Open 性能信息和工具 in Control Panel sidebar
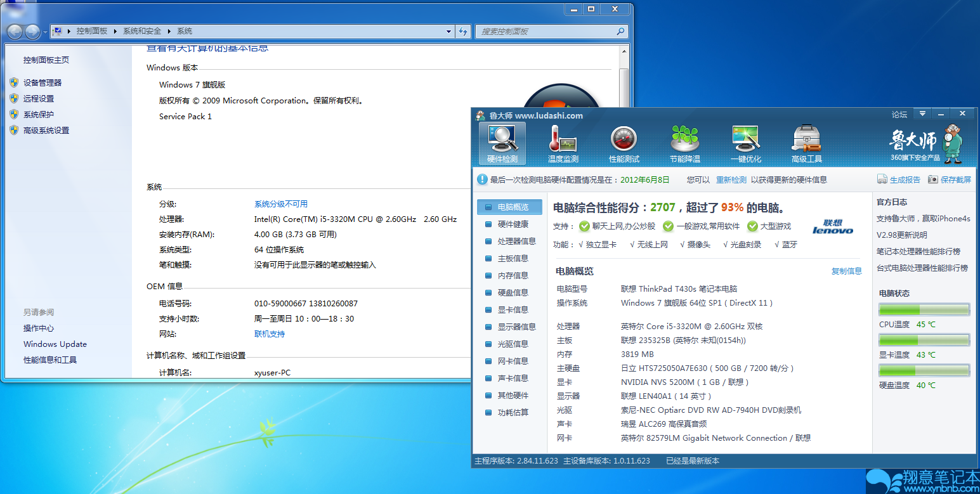 pos(50,360)
